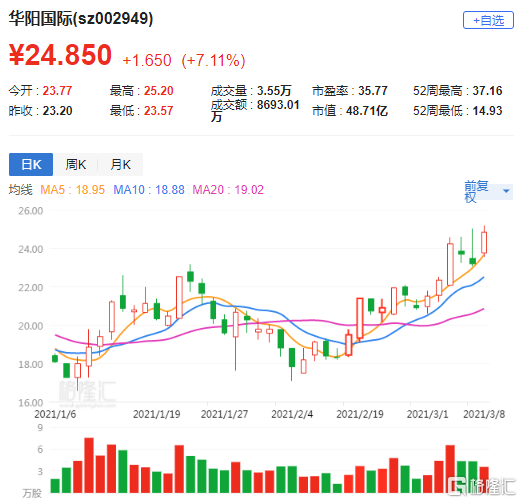Click the 万股 volume unit label

pos(32,493)
